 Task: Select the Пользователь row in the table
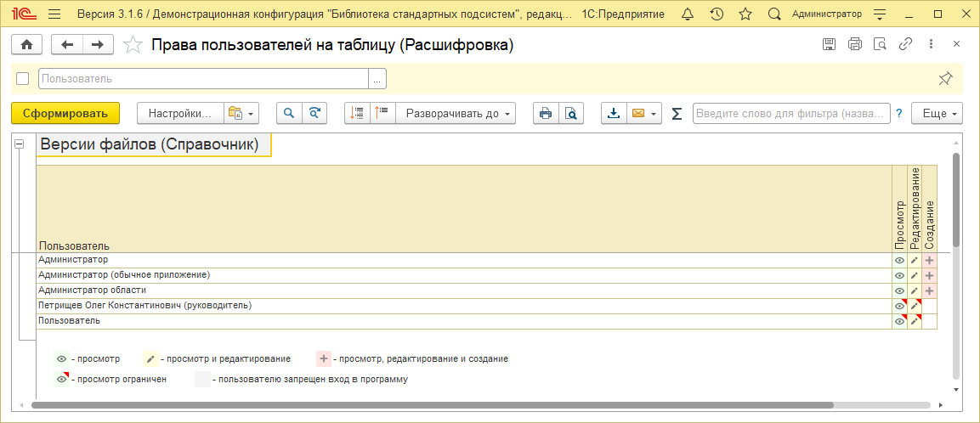click(464, 321)
